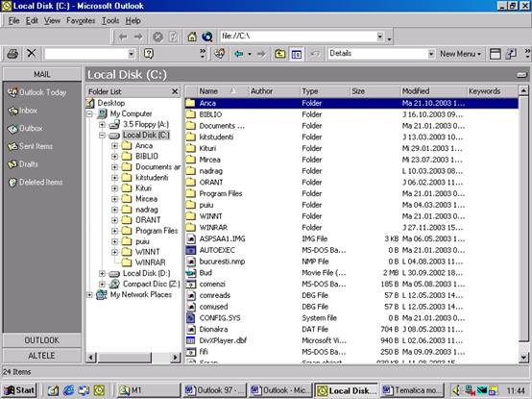Open the Drafts shortcut
532x399 pixels.
[23, 164]
